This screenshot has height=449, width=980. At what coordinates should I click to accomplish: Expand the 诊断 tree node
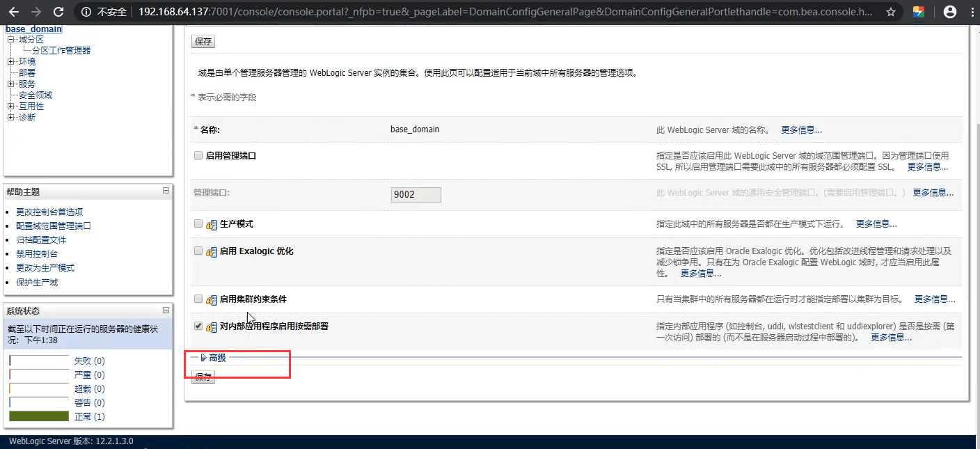click(10, 118)
